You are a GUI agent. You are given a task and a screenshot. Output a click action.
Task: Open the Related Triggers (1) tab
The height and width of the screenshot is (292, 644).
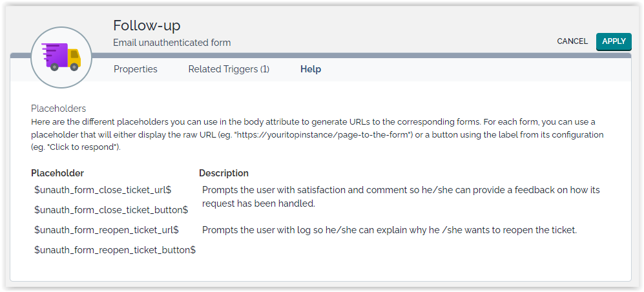[x=229, y=69]
